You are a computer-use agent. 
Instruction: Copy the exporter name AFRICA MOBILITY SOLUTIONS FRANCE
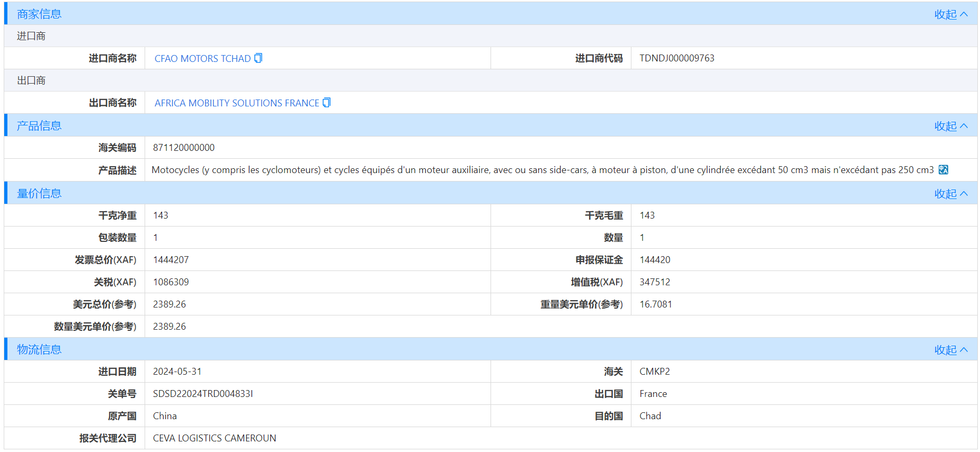(x=327, y=103)
